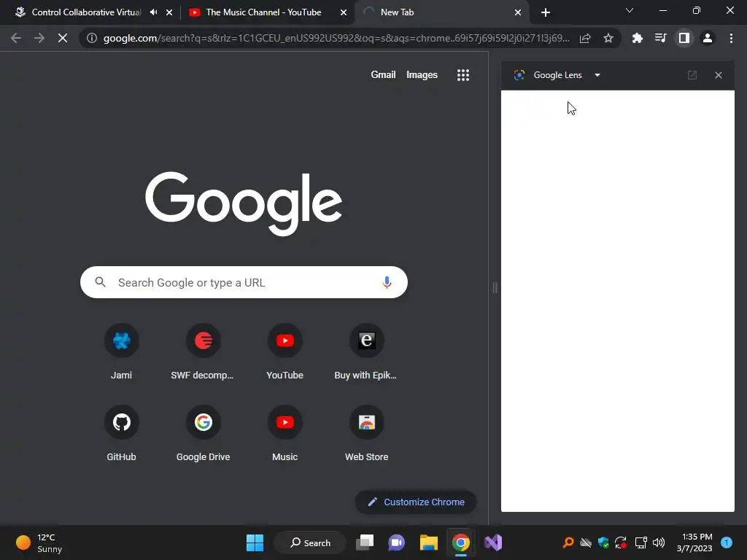Click Windows Security tray icon
This screenshot has width=747, height=560.
click(x=603, y=542)
